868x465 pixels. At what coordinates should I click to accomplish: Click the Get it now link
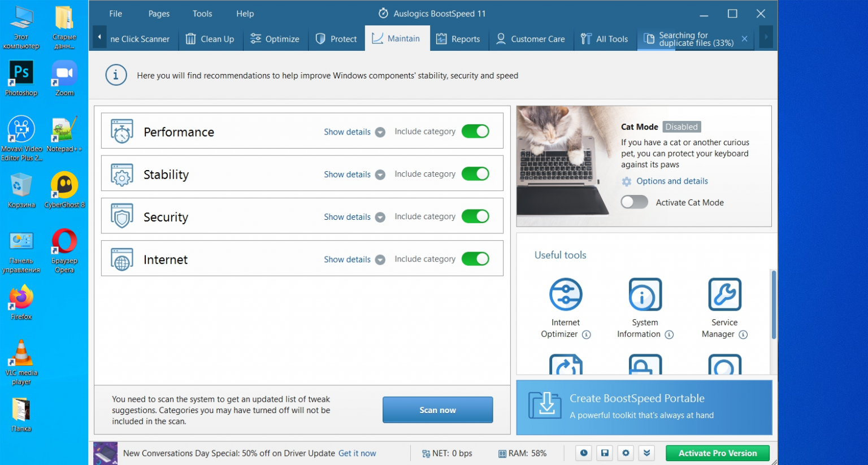[x=357, y=453]
